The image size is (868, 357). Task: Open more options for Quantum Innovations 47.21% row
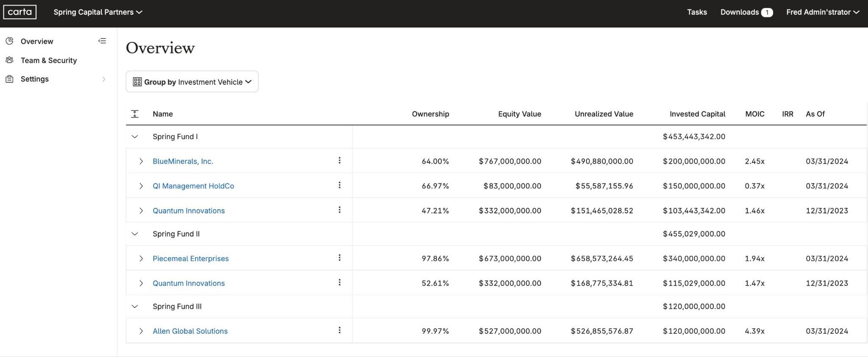339,210
